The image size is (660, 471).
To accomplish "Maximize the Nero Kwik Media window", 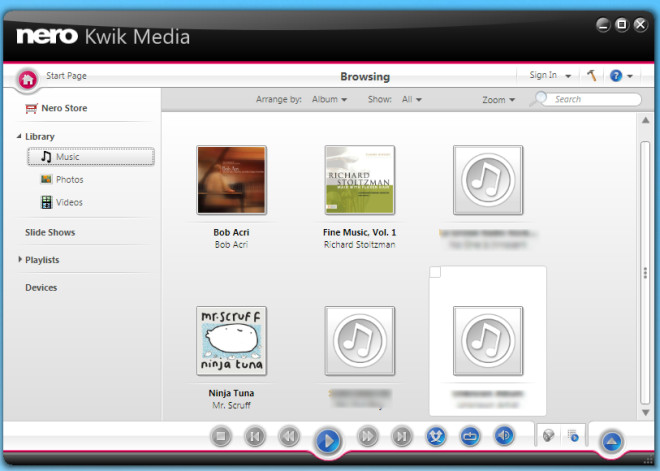I will point(622,24).
